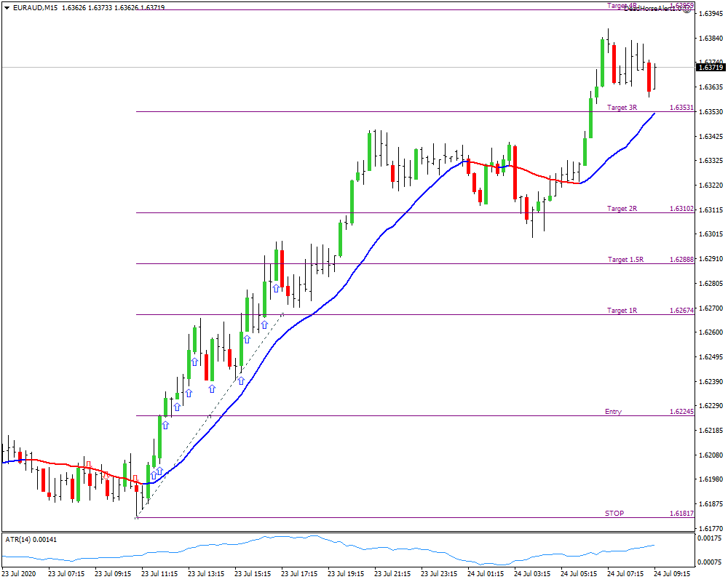The height and width of the screenshot is (582, 728).
Task: Click the 1.63425 price scale value
Action: (x=711, y=137)
